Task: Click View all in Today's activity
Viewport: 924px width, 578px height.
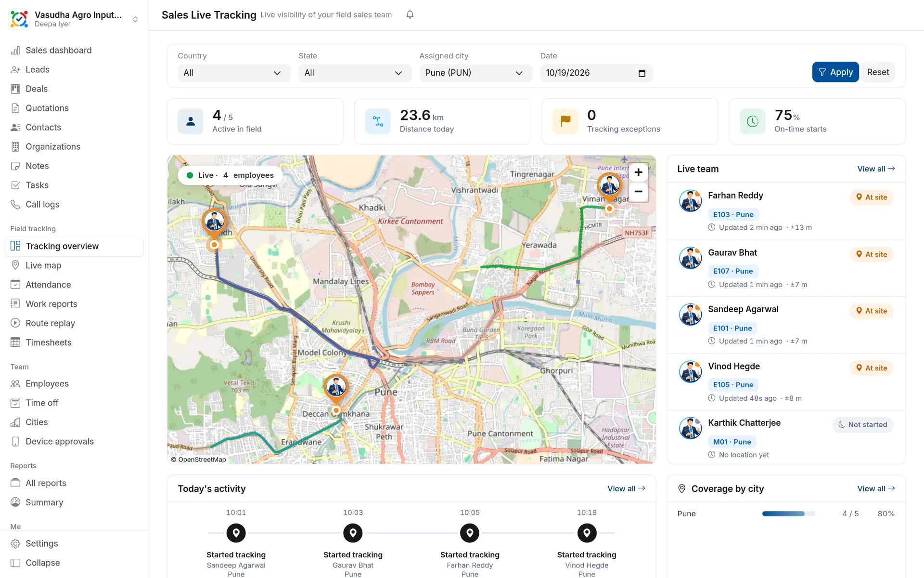Action: [626, 489]
